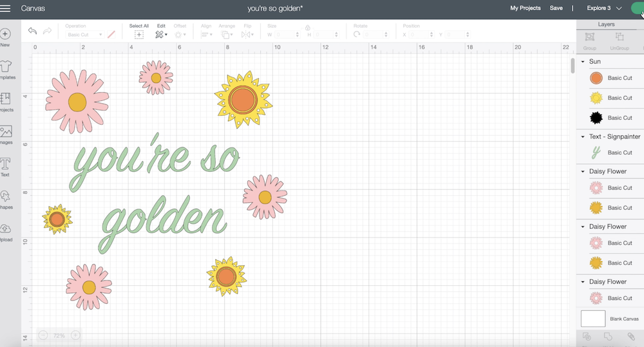Click the Weld icon at panel bottom
Screen dimensions: 644x347
[x=608, y=337]
